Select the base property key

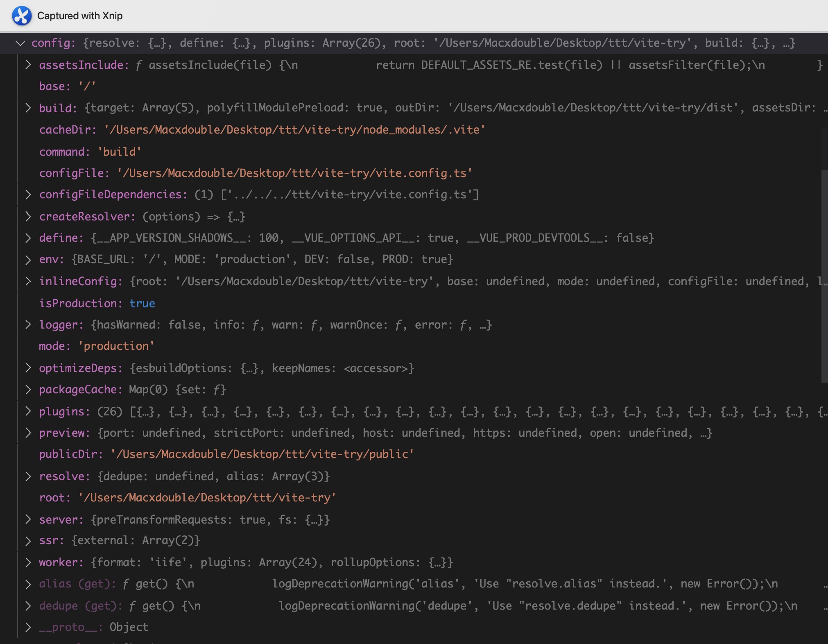55,86
